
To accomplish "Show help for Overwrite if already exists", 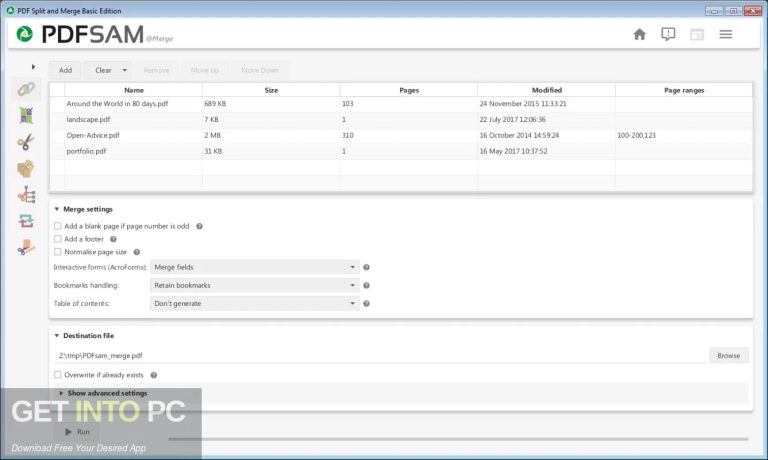I will point(154,375).
